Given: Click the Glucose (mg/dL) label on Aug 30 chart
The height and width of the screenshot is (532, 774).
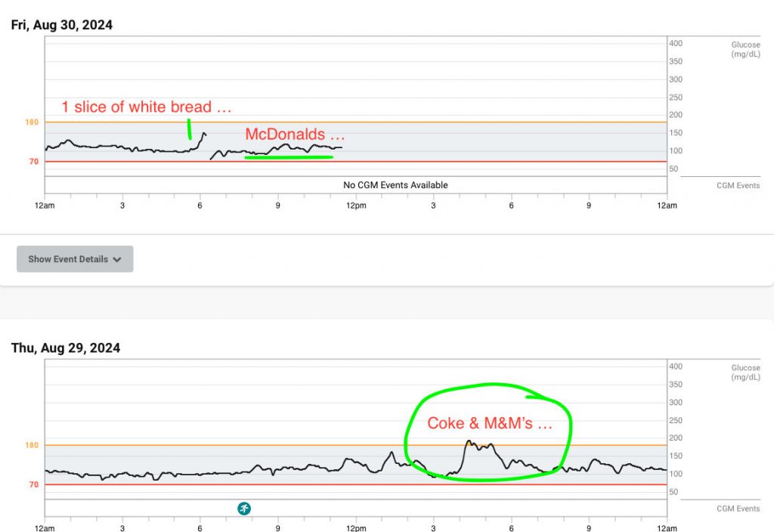Looking at the screenshot, I should (745, 49).
